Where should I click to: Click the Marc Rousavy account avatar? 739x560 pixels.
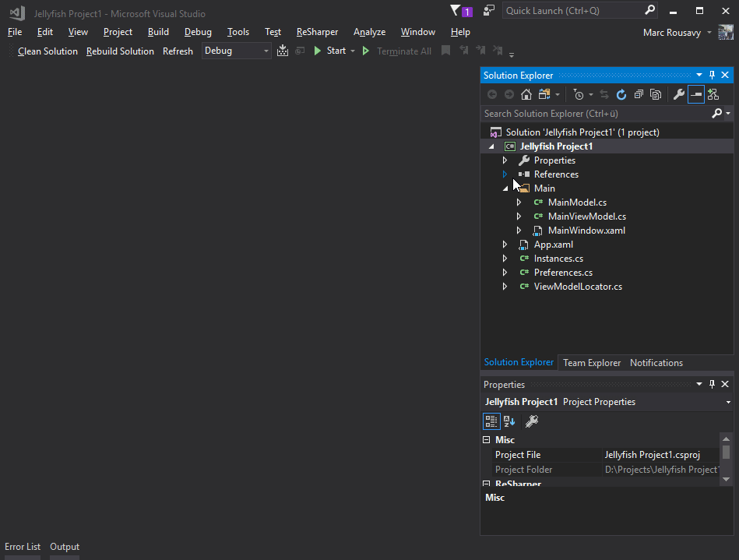click(x=725, y=33)
